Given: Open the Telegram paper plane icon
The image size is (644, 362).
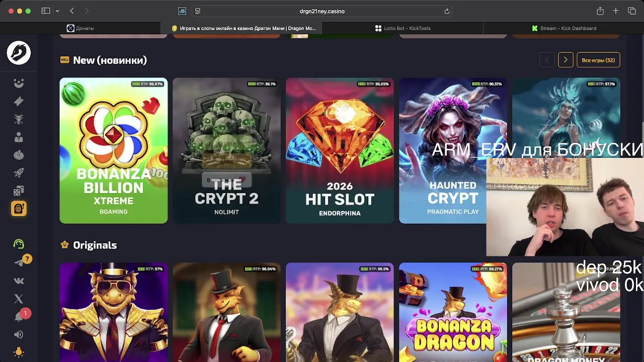Looking at the screenshot, I should point(19,262).
